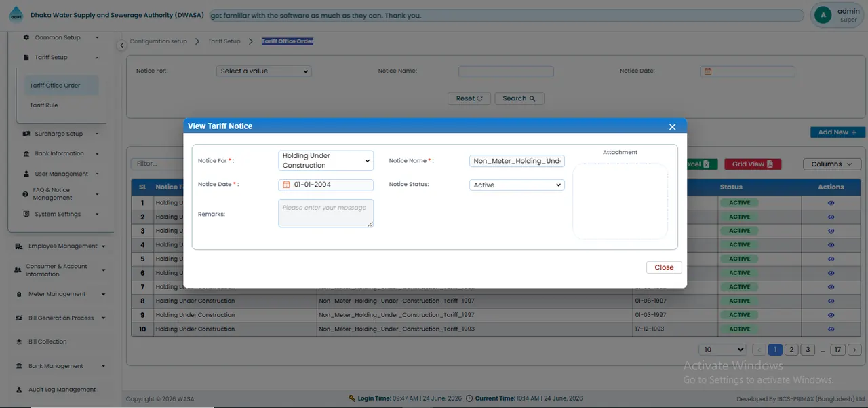Go to Configuration setup breadcrumb
Screen dimensions: 868x408
pos(159,41)
